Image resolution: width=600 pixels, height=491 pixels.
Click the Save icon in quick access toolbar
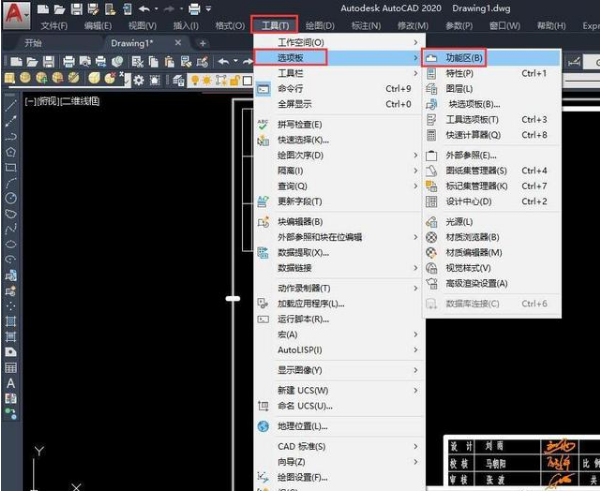click(x=77, y=8)
